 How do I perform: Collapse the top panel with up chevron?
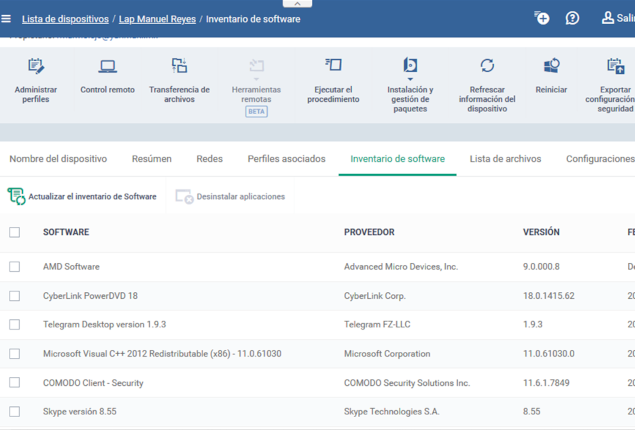(297, 4)
